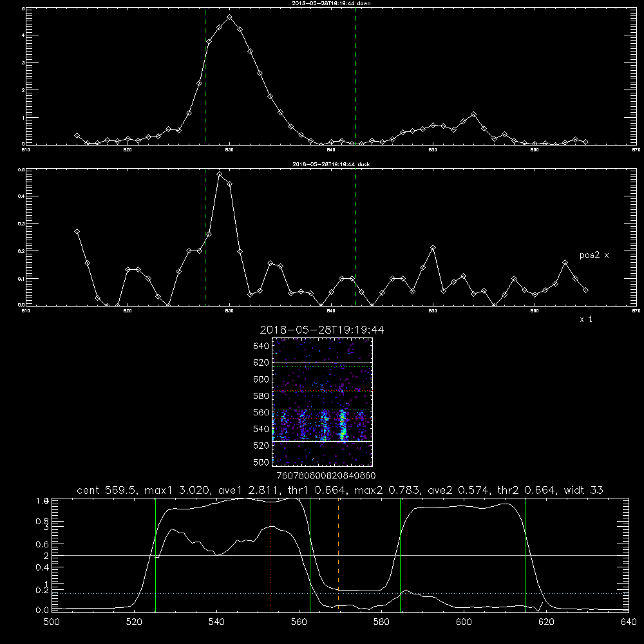Viewport: 644px width, 644px height.
Task: Click the blue dotted threshold line in bottom plot
Action: [340, 594]
